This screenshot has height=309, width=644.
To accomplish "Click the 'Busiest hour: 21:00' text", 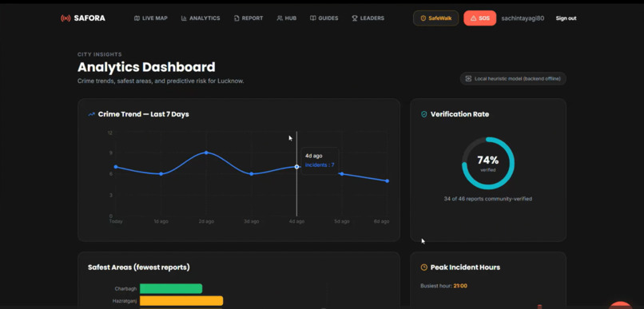I will pos(444,286).
